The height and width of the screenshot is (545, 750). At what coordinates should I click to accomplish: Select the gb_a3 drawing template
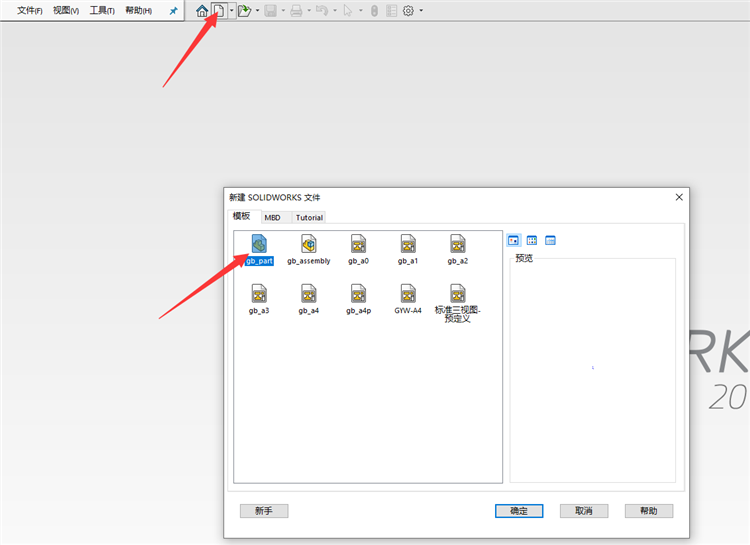[259, 299]
